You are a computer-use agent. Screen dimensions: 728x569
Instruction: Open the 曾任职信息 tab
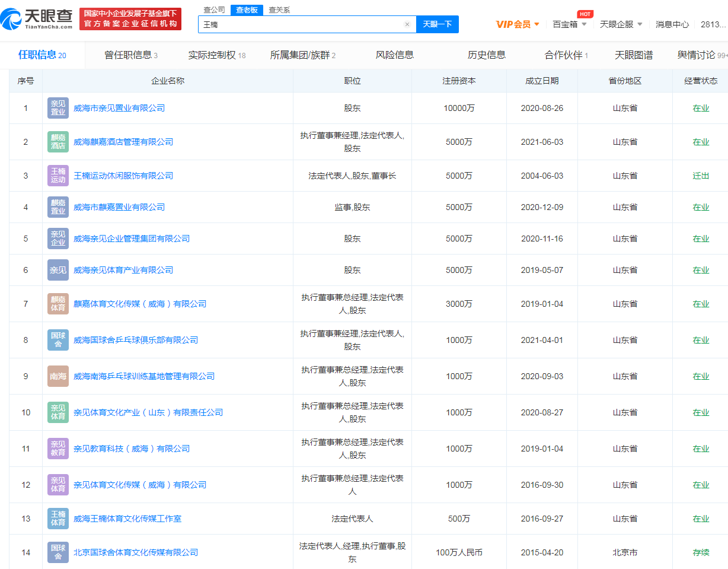click(131, 55)
